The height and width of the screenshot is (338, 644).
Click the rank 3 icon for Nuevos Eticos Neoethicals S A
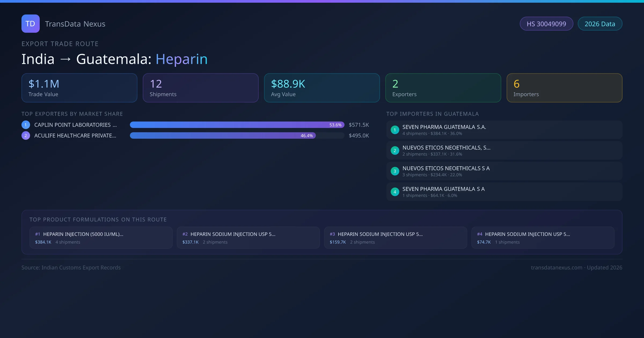[395, 171]
